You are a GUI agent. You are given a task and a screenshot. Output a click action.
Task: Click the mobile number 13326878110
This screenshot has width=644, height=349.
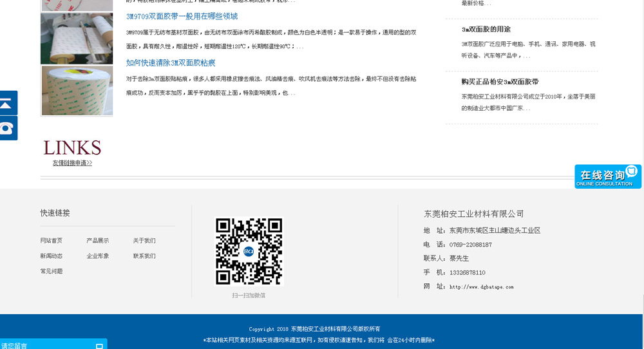(468, 272)
